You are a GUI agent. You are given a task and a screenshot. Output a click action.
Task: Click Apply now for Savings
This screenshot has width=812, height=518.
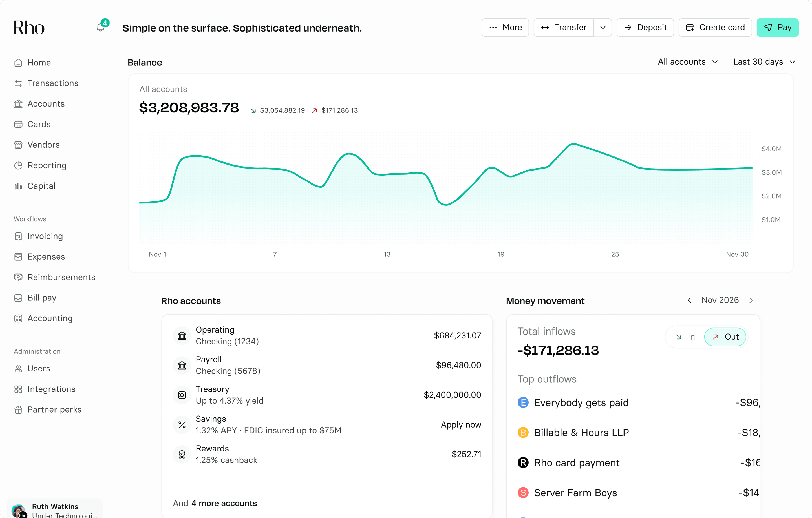[461, 425]
